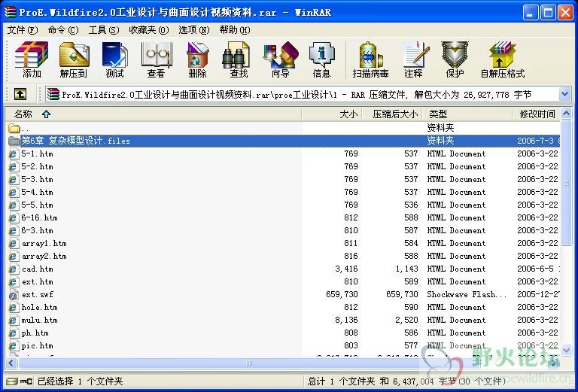The width and height of the screenshot is (578, 392).
Task: Select file 5-4.htm
Action: click(x=37, y=192)
